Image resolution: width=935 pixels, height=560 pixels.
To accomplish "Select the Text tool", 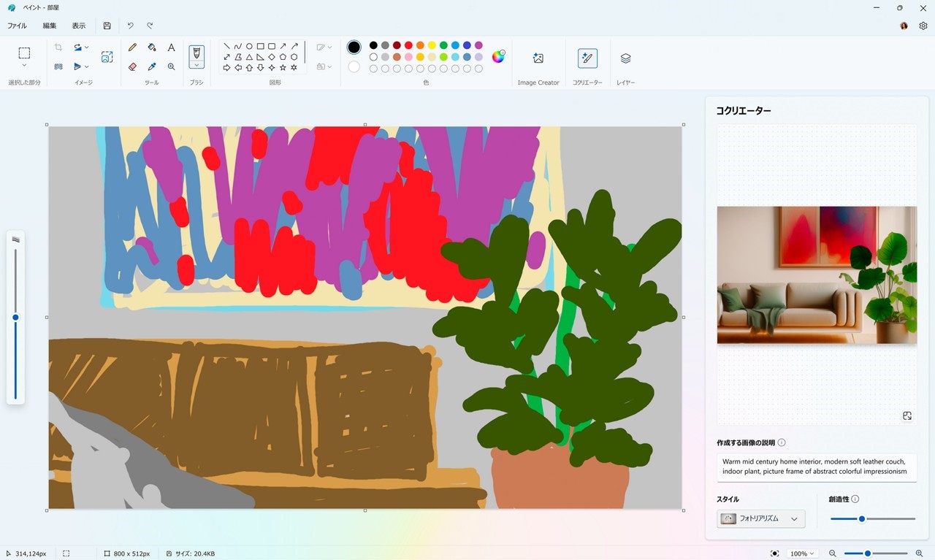I will 171,47.
